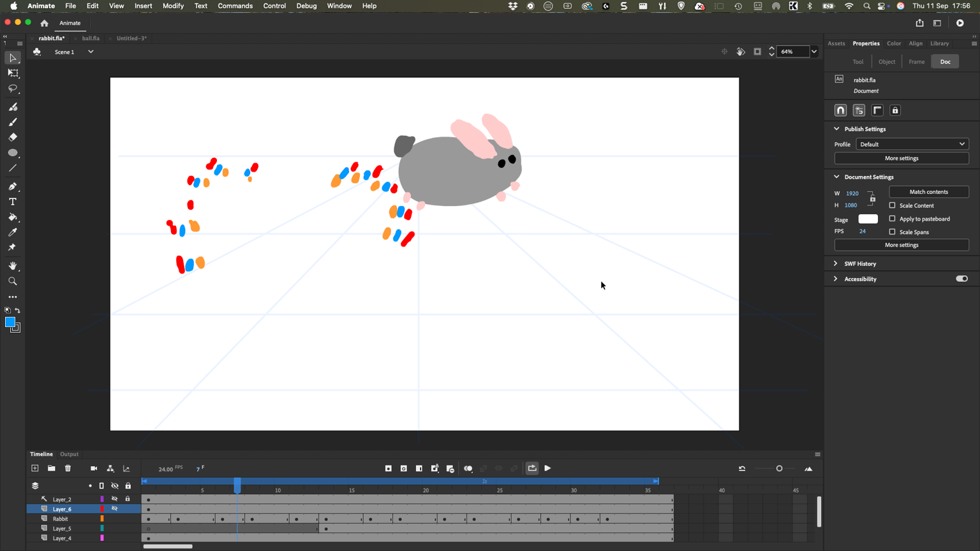This screenshot has width=980, height=551.
Task: Select the Line tool
Action: 13,168
